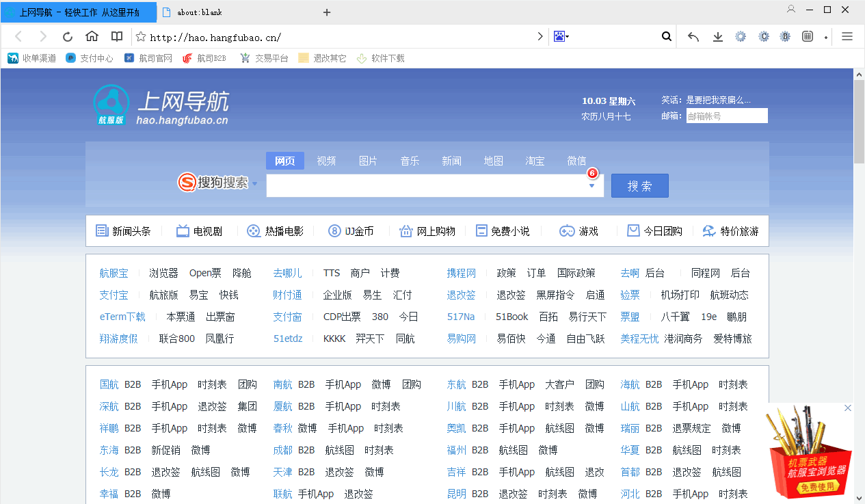This screenshot has height=504, width=865.
Task: Click the 上网导航 site logo
Action: [x=161, y=106]
